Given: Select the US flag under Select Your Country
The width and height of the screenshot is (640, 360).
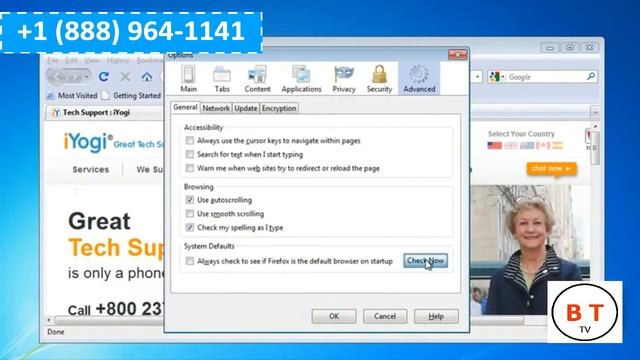Looking at the screenshot, I should pos(494,145).
